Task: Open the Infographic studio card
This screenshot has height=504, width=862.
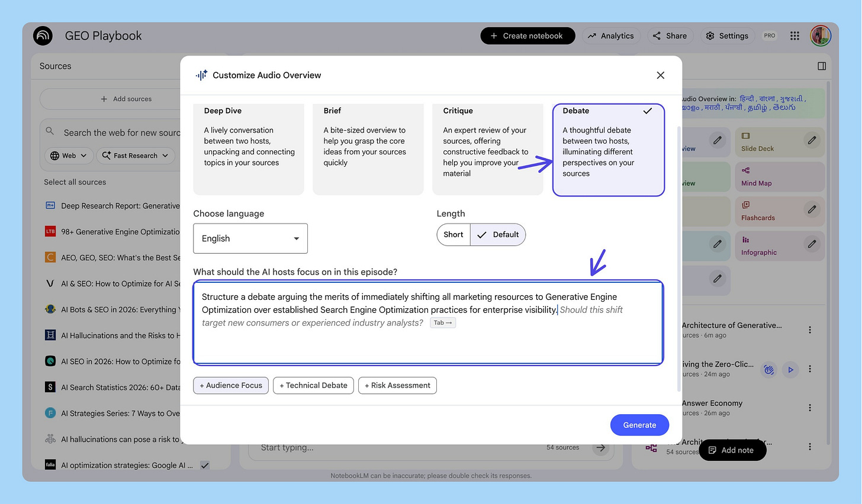Action: coord(780,245)
